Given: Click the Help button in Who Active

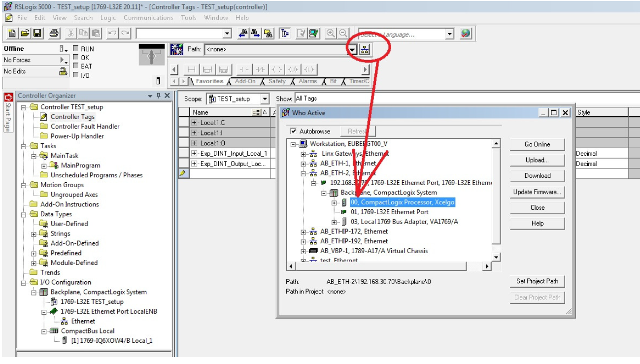Looking at the screenshot, I should click(x=537, y=224).
